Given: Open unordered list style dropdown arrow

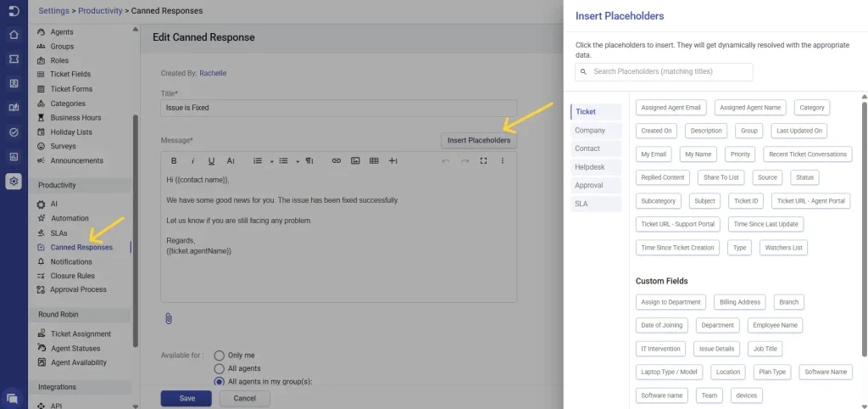Looking at the screenshot, I should tap(298, 161).
